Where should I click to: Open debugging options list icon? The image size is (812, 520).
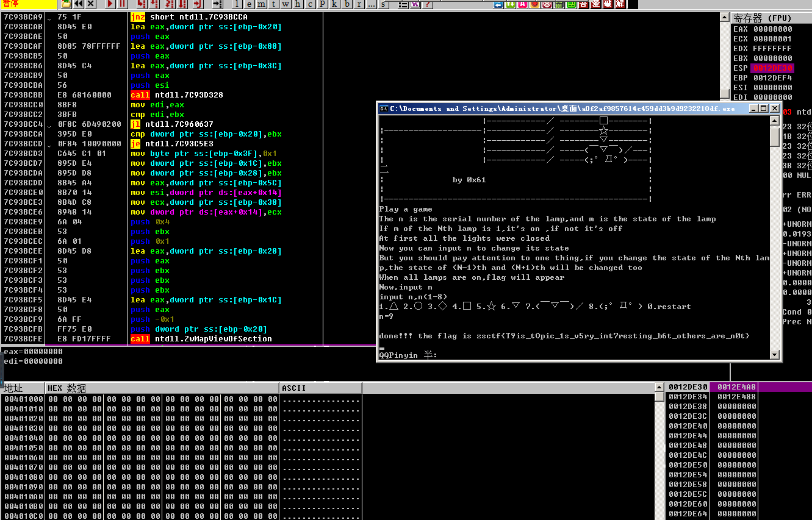(403, 4)
